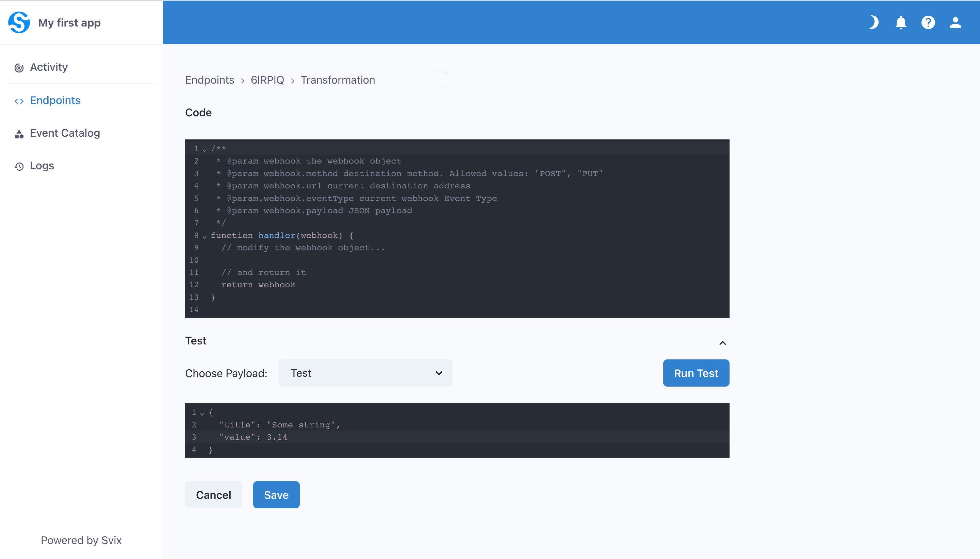Screen dimensions: 980x559
Task: Fold the JSON payload object at line 1
Action: pos(202,413)
